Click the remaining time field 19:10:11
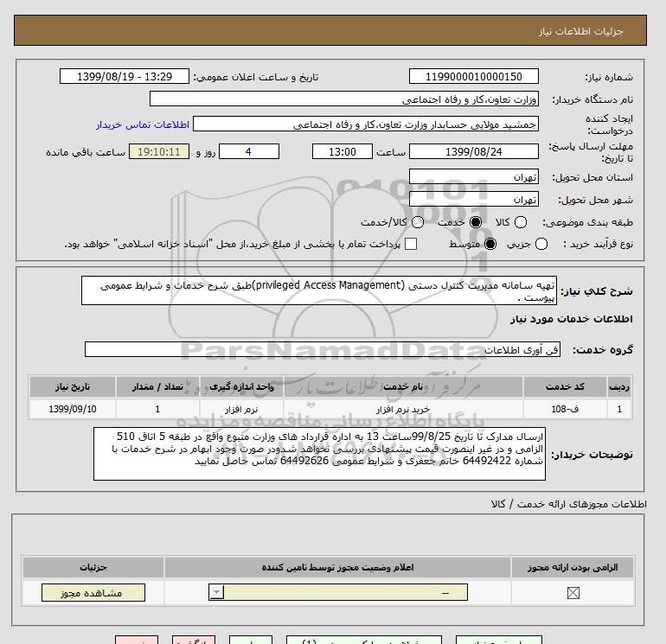The image size is (666, 644). (x=159, y=152)
